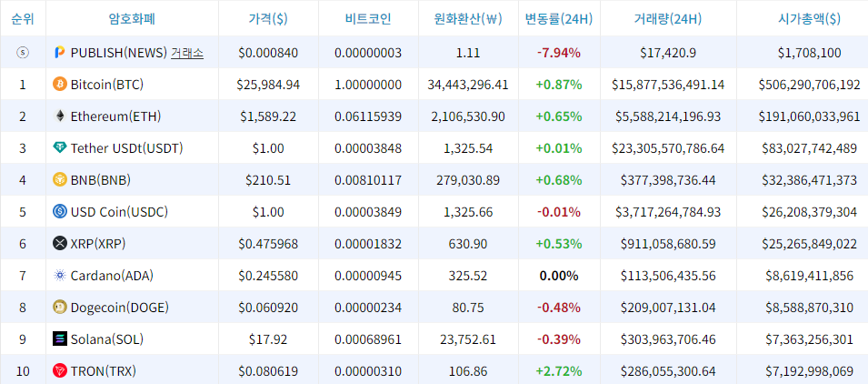Click the TRON red logo icon

(59, 370)
